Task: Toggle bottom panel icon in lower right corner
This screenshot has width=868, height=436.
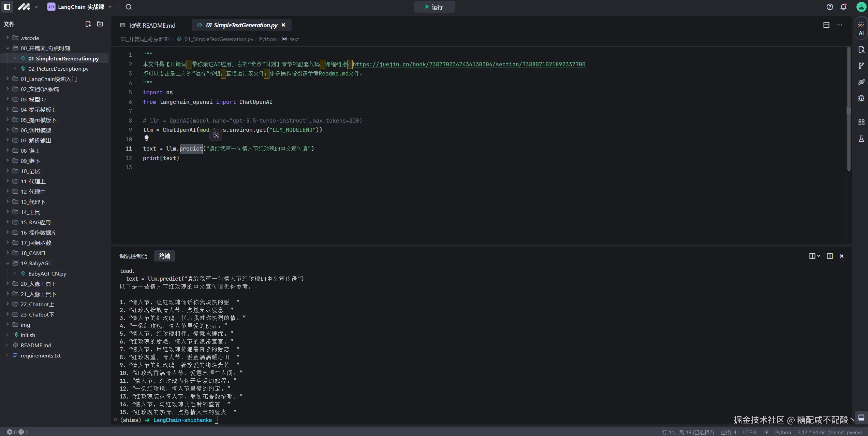Action: coord(861,418)
